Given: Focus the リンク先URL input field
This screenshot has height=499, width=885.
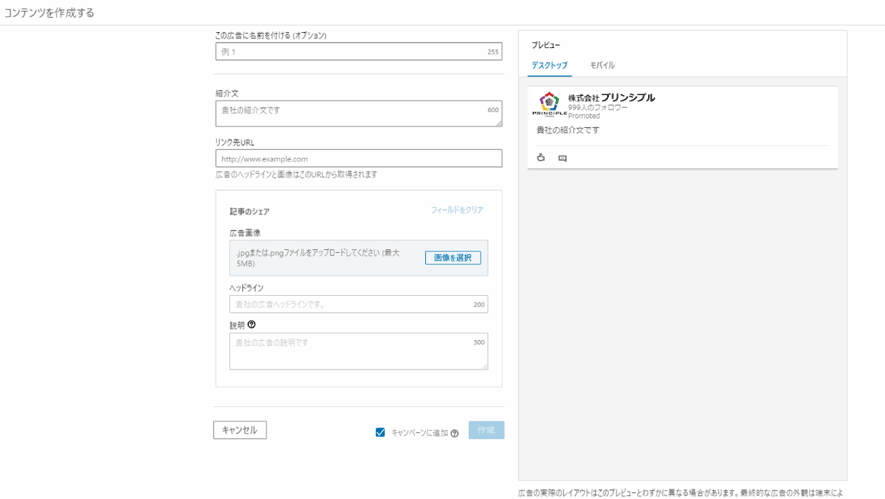Looking at the screenshot, I should click(x=358, y=159).
